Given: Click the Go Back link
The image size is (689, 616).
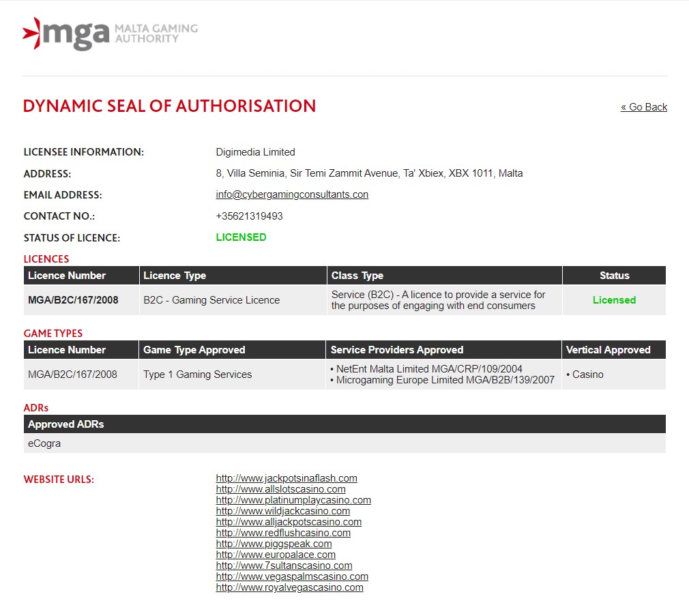Looking at the screenshot, I should (644, 107).
